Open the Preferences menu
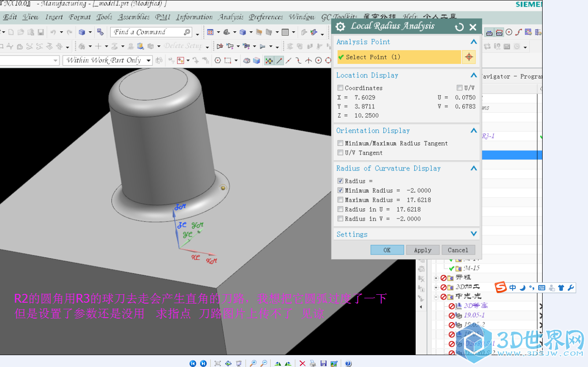The height and width of the screenshot is (367, 588). click(266, 17)
